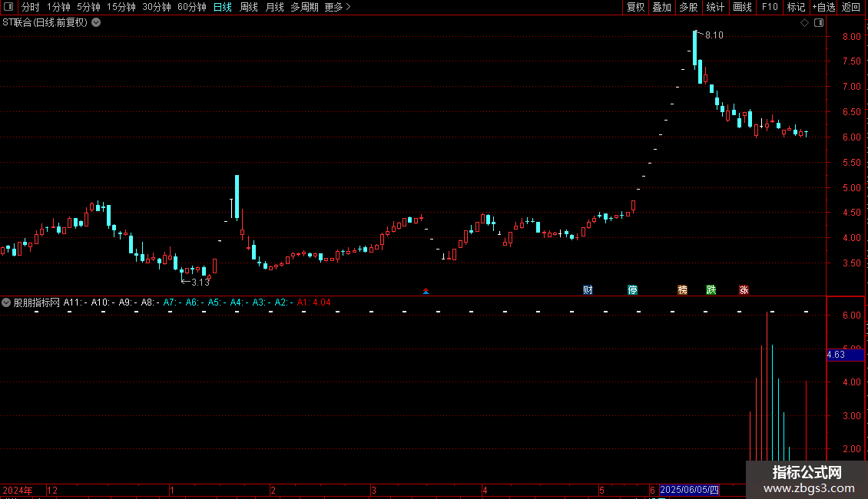This screenshot has width=868, height=499.
Task: Toggle the right side panel icon
Action: 819,23
